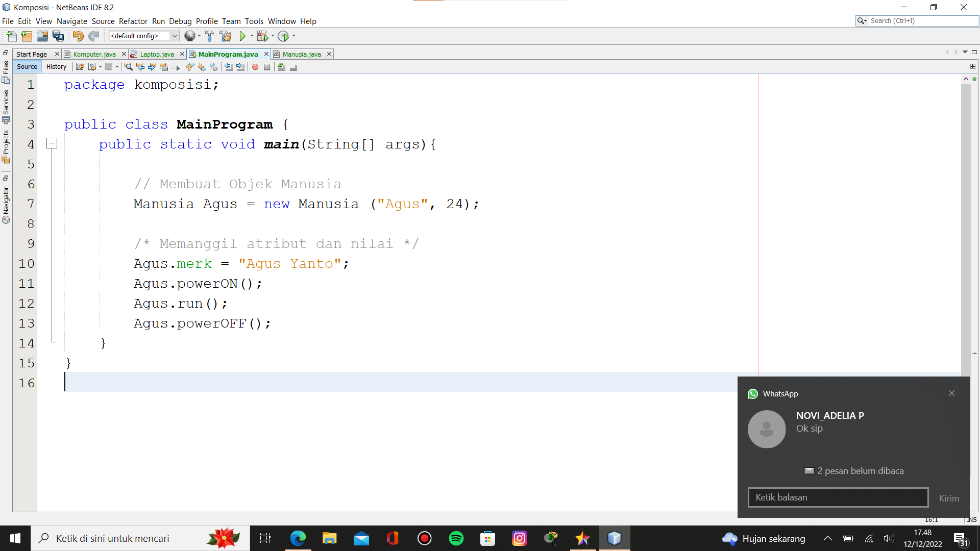Open Spotify from the taskbar
The image size is (980, 551).
click(456, 538)
